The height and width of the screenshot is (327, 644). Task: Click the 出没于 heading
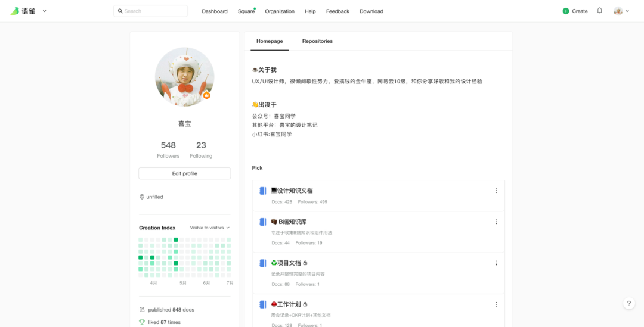[x=264, y=105]
